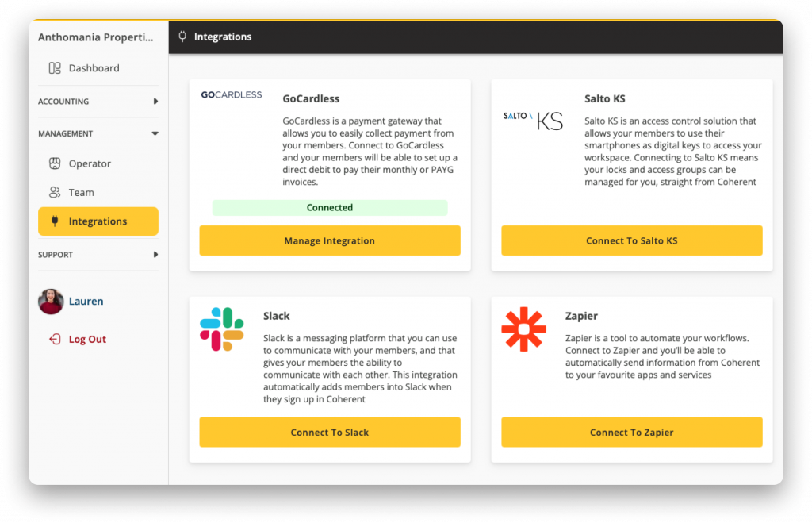
Task: Click the Team people icon
Action: click(x=55, y=192)
